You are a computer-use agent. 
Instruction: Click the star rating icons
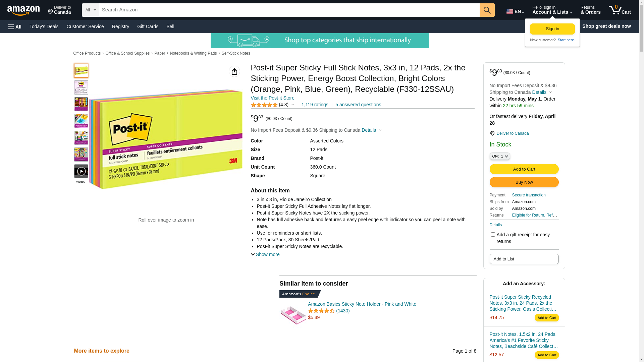[x=264, y=105]
